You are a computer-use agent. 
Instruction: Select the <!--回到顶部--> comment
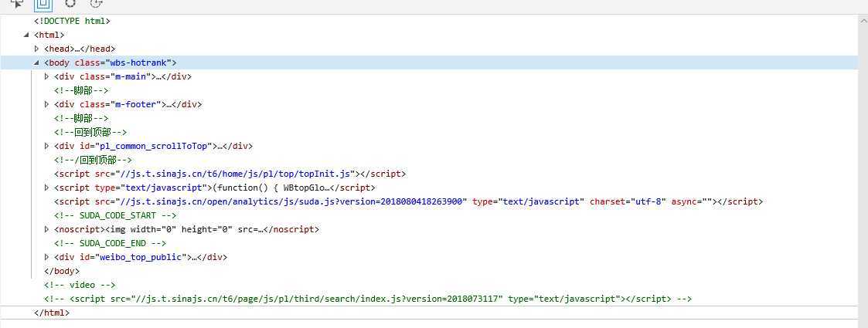point(90,132)
